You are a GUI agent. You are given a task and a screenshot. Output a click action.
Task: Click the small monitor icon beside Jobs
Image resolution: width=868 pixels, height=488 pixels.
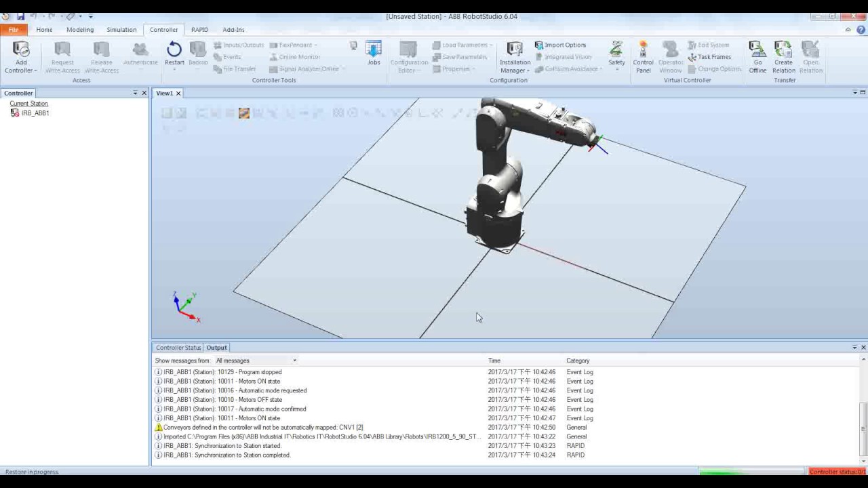click(x=353, y=45)
